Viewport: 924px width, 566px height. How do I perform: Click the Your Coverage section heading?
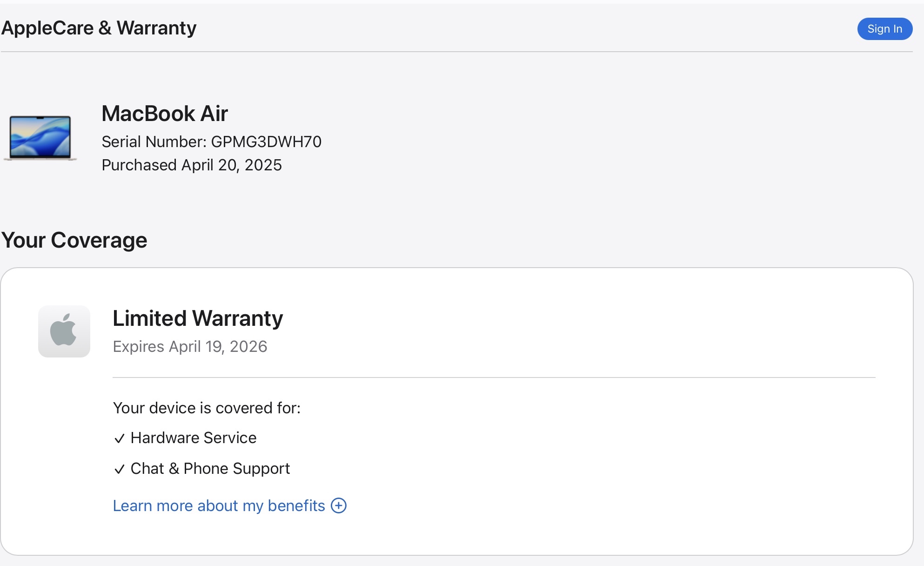(74, 240)
